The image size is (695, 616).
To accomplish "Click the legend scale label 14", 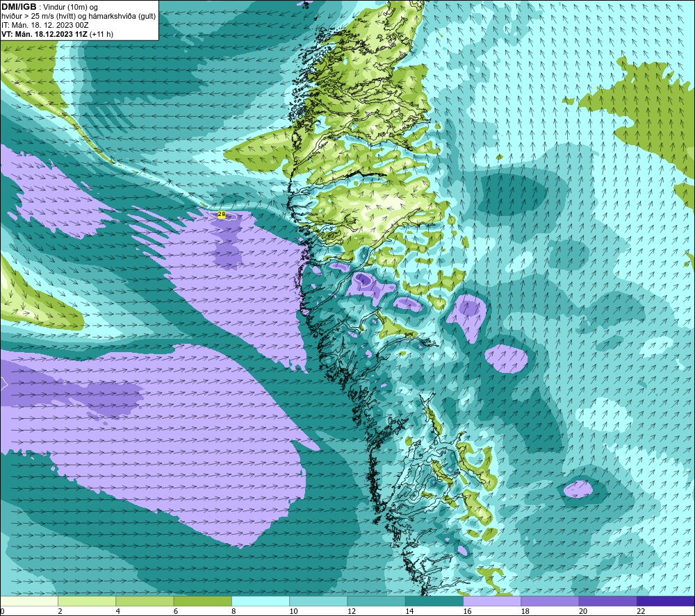I will (409, 611).
